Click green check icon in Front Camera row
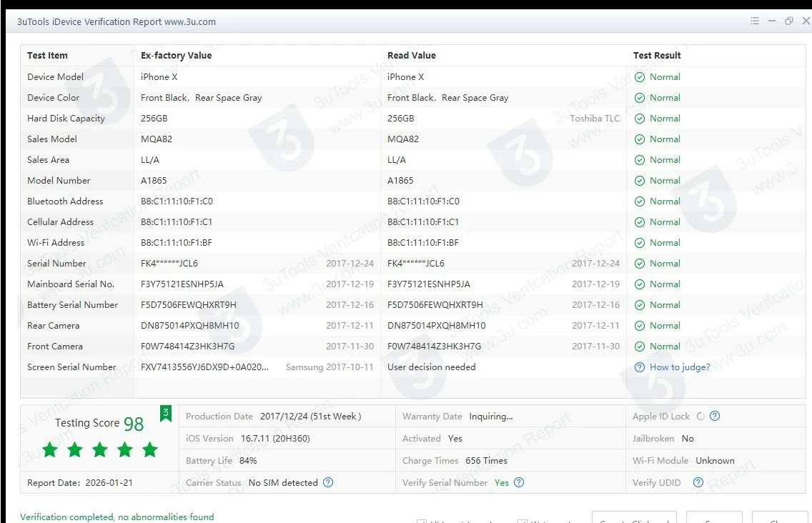 640,347
